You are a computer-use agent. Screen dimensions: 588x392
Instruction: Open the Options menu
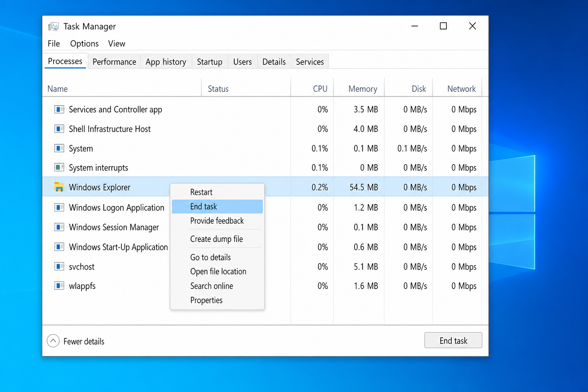pos(84,44)
